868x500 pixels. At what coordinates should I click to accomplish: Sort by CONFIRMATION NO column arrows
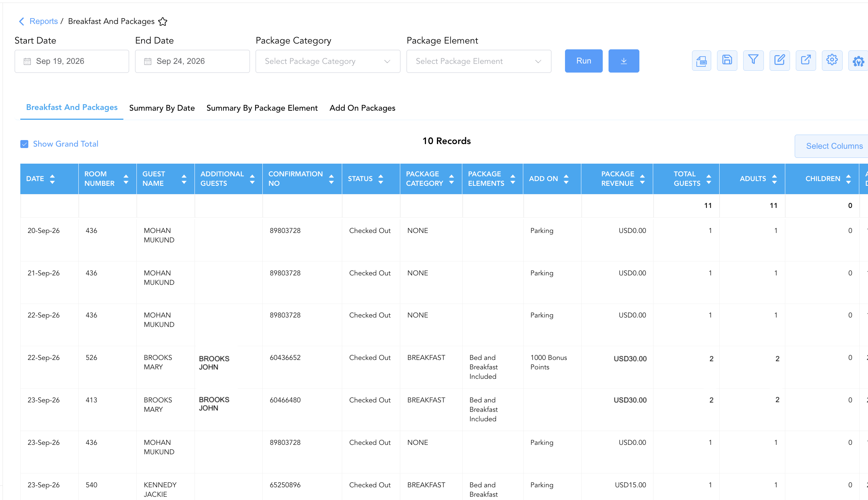(331, 179)
